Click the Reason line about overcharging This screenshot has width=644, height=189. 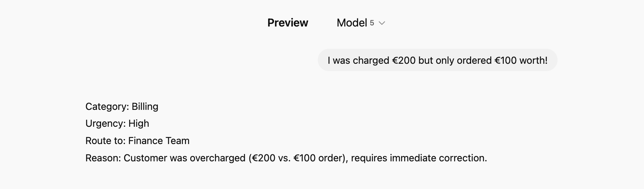286,158
